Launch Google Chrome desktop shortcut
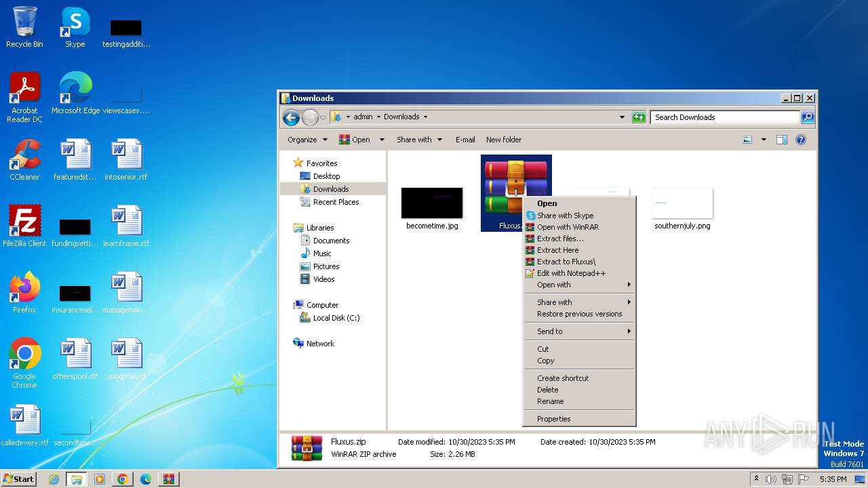The height and width of the screenshot is (488, 868). pyautogui.click(x=24, y=363)
